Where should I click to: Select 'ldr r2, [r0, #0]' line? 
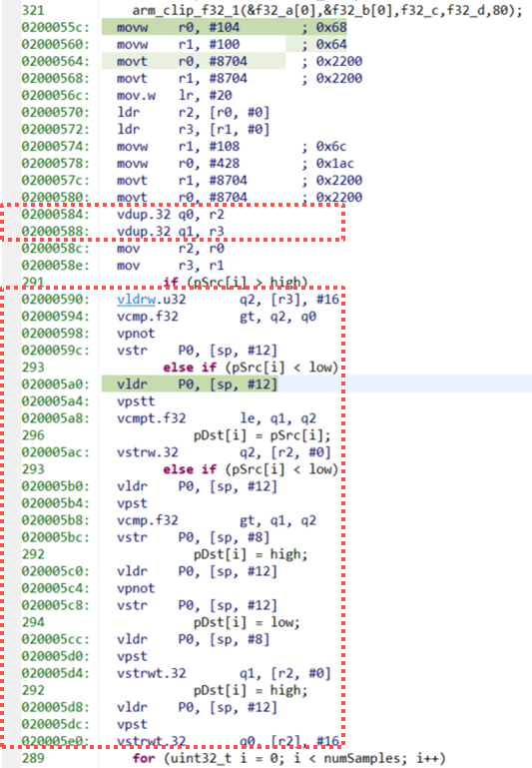tap(194, 113)
